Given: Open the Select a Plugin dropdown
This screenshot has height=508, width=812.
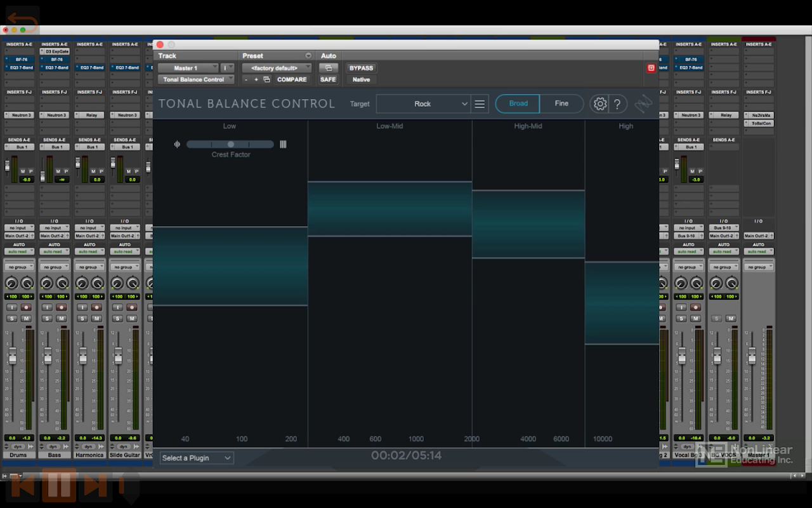Looking at the screenshot, I should pos(197,458).
